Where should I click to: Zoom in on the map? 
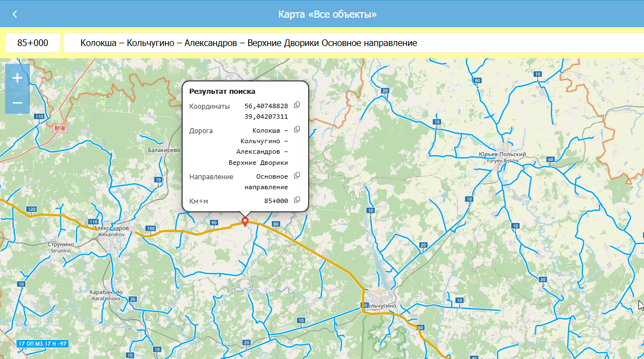pyautogui.click(x=17, y=78)
